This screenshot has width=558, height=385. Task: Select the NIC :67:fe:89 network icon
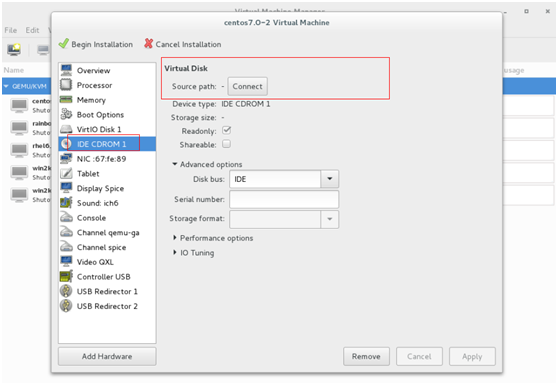(x=66, y=158)
